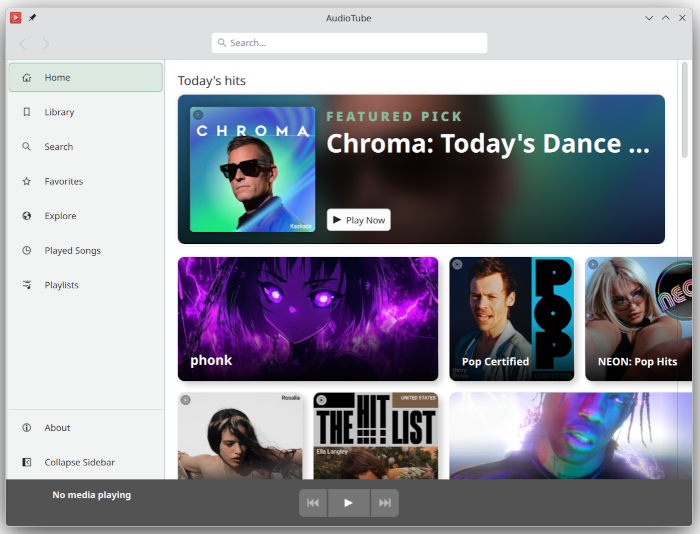Navigate forward with the right arrow

click(46, 44)
